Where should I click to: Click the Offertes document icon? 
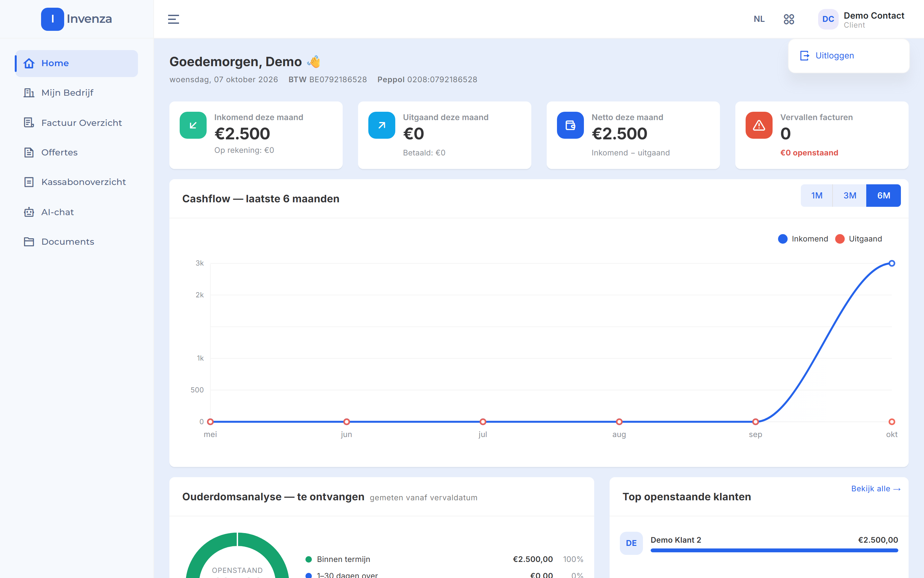(x=29, y=152)
